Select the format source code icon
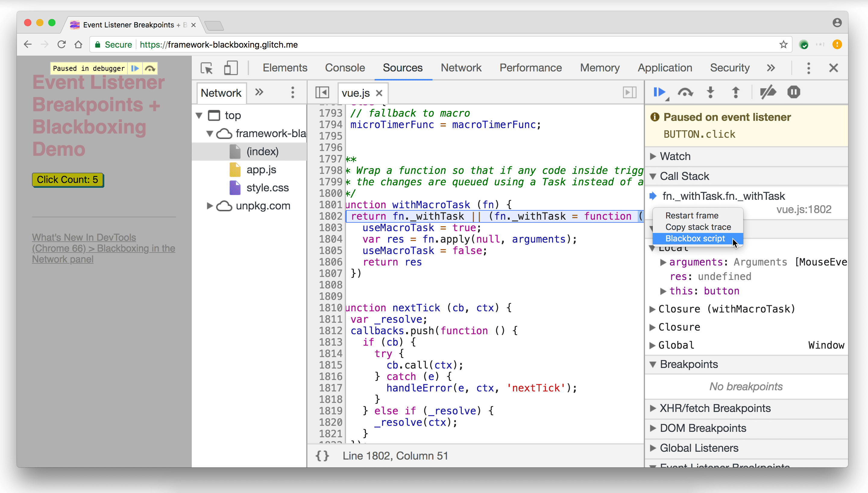This screenshot has height=493, width=868. click(x=322, y=455)
